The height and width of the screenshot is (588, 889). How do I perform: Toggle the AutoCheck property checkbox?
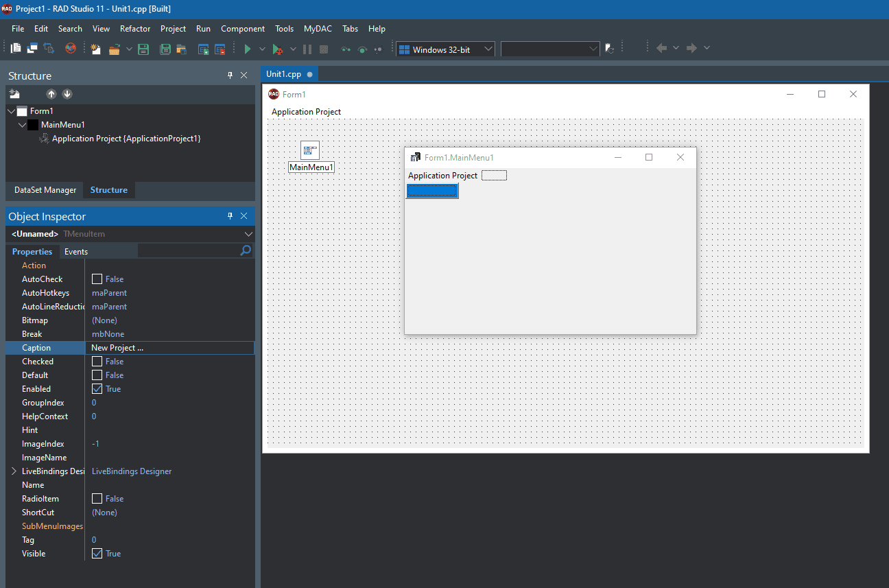pos(97,279)
